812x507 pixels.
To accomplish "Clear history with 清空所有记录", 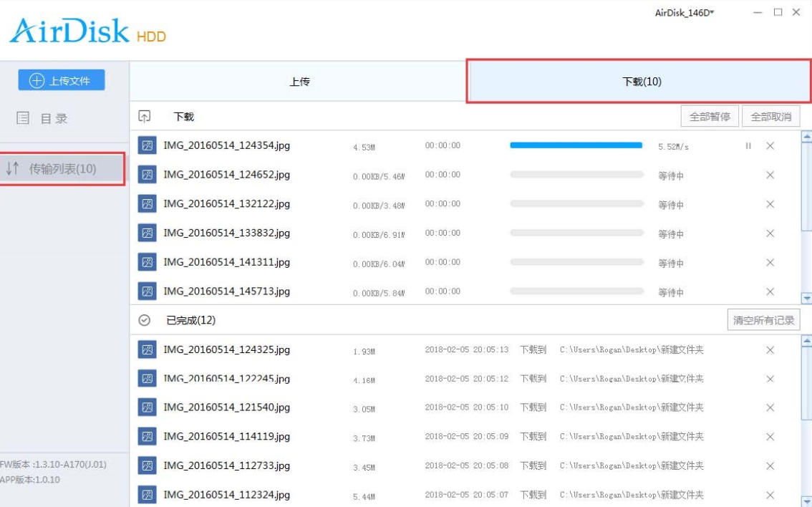I will (x=763, y=320).
